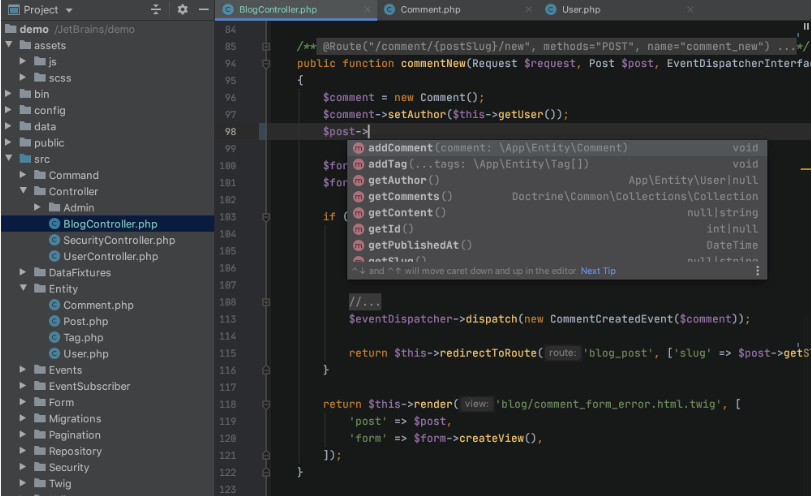Click the view: parameter hint
811x496 pixels.
pos(476,404)
